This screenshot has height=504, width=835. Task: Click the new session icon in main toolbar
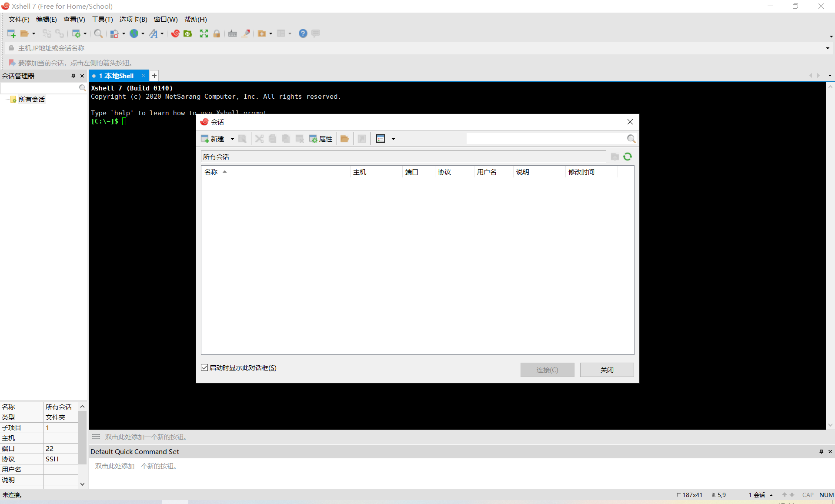11,33
